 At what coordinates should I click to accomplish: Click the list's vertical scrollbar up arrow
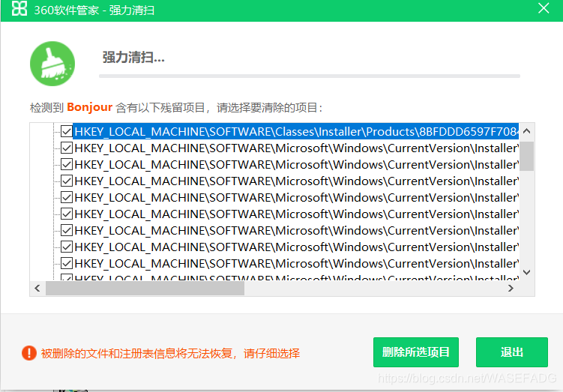coord(527,131)
